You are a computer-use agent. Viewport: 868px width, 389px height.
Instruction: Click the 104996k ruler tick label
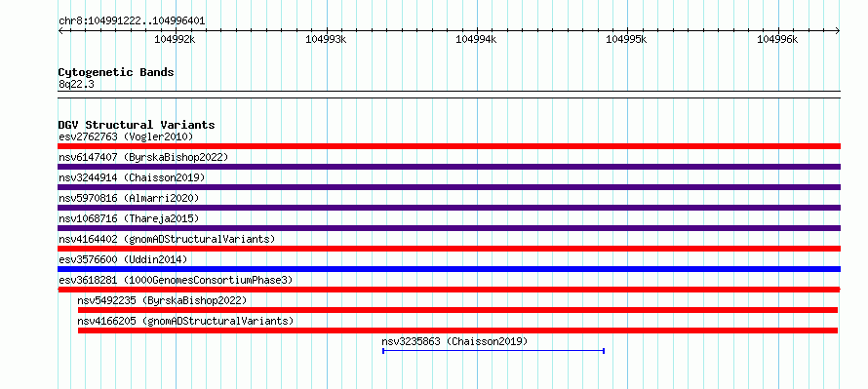777,39
